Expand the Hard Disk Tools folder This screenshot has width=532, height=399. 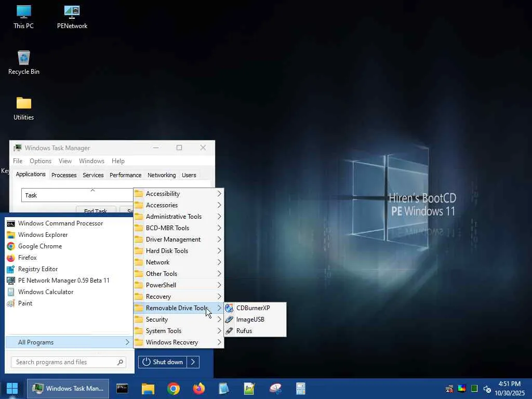(179, 251)
